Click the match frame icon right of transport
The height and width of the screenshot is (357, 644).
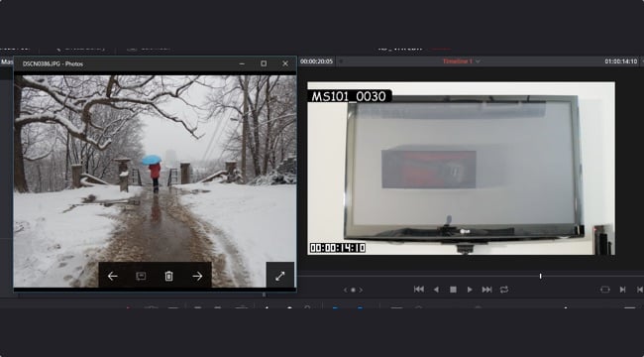(605, 290)
